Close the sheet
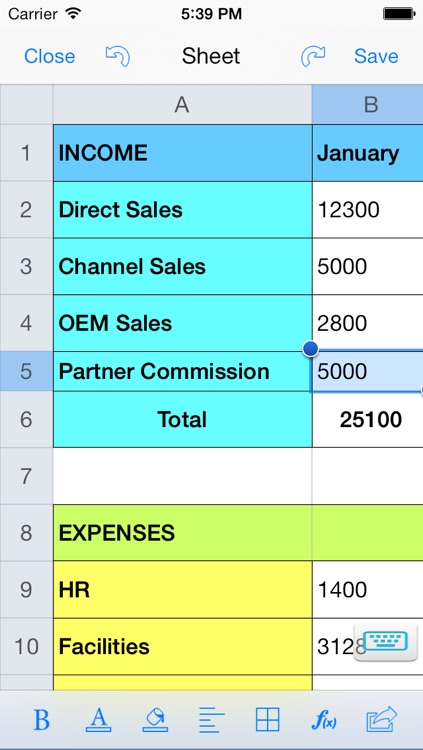Image resolution: width=423 pixels, height=750 pixels. (x=49, y=56)
